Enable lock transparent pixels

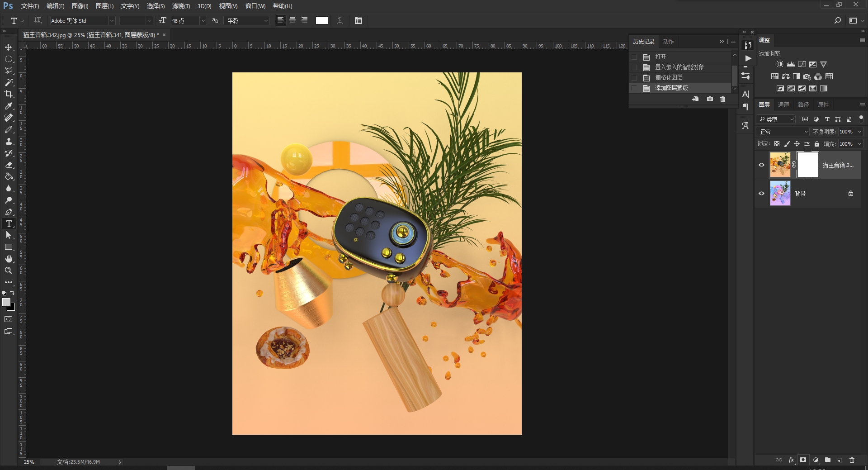point(777,144)
